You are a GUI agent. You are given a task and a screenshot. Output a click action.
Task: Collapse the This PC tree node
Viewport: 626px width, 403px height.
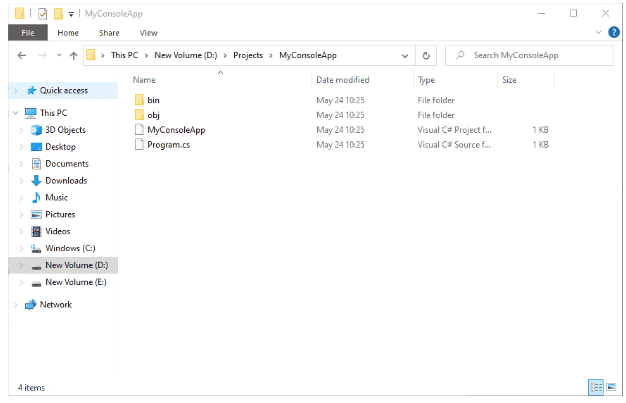[16, 113]
